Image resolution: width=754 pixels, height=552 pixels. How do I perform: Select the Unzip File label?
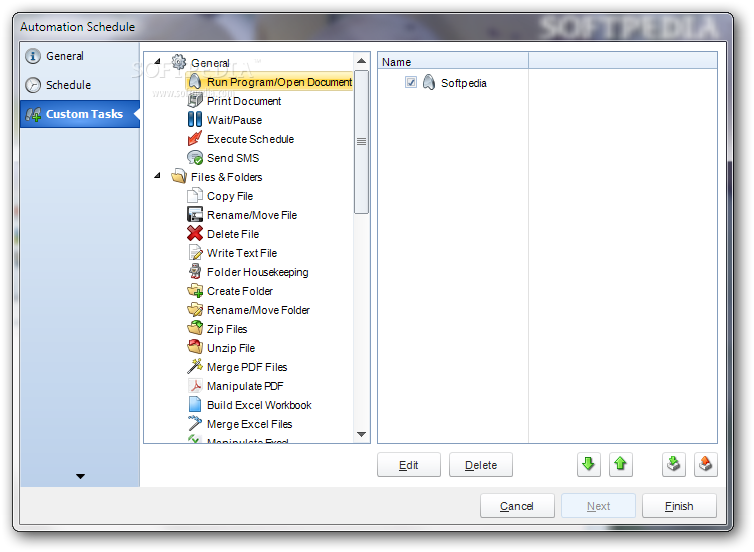pyautogui.click(x=231, y=348)
